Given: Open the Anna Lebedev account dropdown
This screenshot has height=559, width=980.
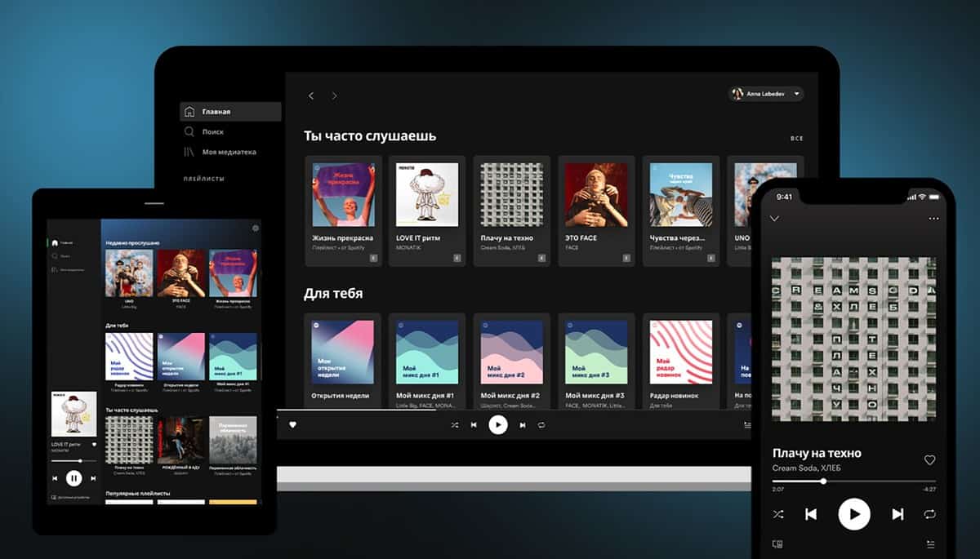Looking at the screenshot, I should [766, 94].
